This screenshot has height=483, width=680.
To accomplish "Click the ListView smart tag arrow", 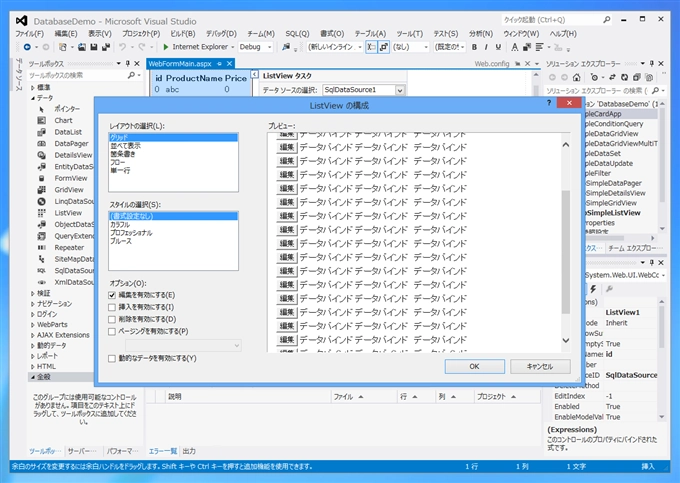I will pyautogui.click(x=255, y=75).
